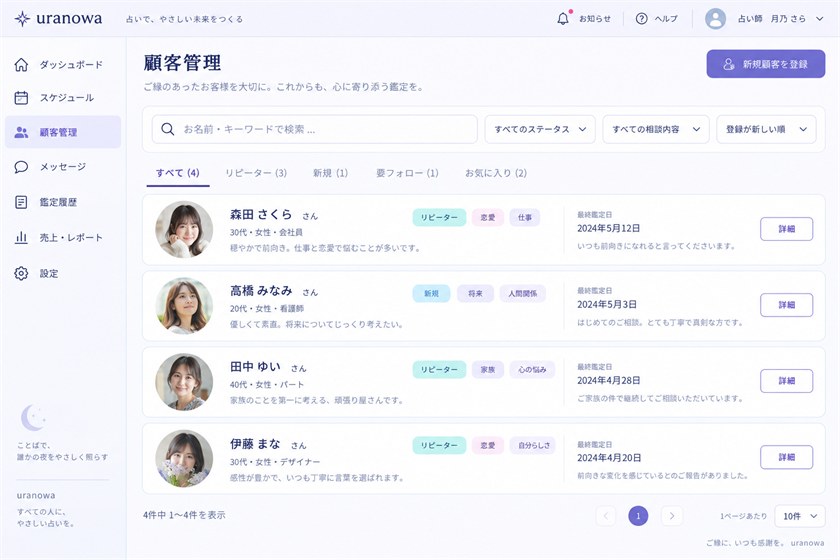Go to previous page arrow
The image size is (840, 560).
pos(606,516)
